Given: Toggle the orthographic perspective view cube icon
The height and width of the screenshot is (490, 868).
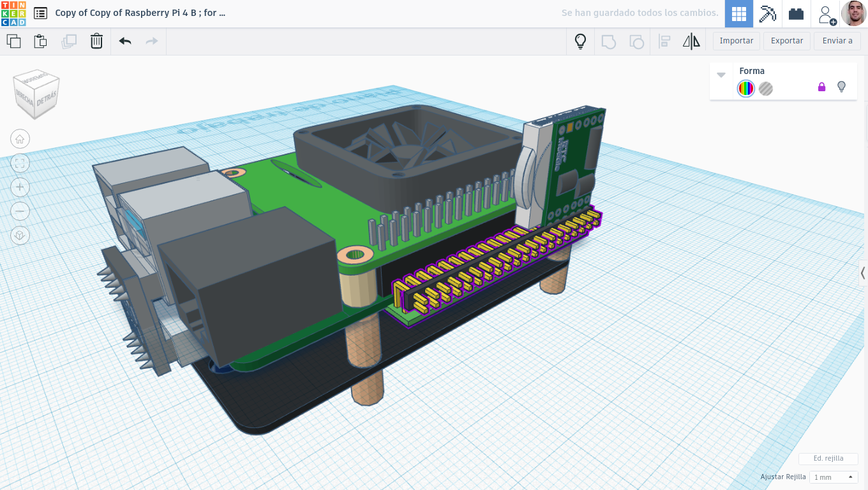Looking at the screenshot, I should (x=20, y=235).
